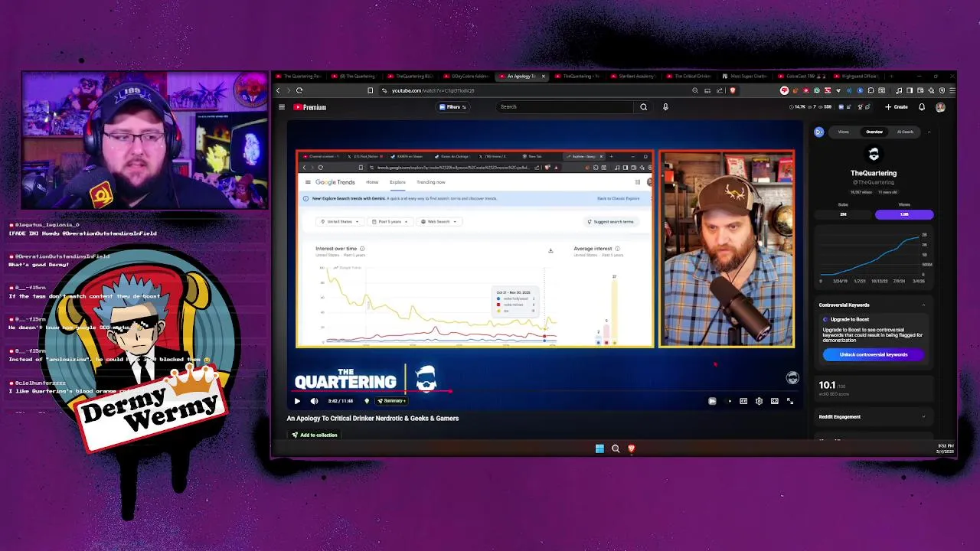Click the video title An Apology To Critical Drinker
Viewport: 980px width, 551px height.
point(373,419)
